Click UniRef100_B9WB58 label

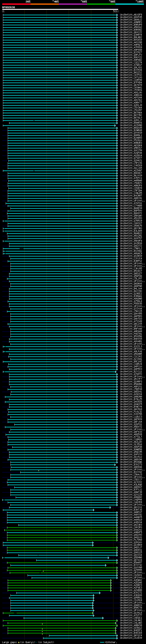pos(131,450)
